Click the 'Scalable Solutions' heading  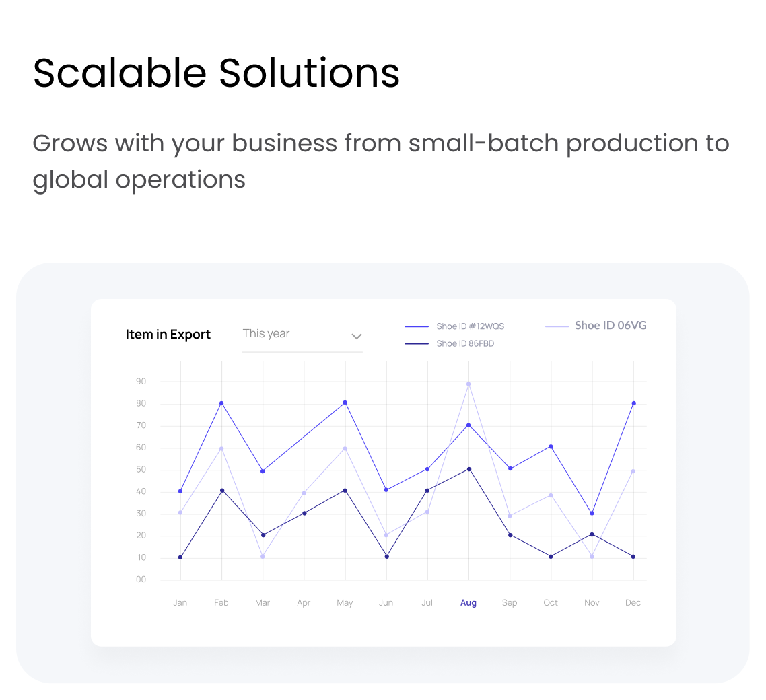(216, 73)
